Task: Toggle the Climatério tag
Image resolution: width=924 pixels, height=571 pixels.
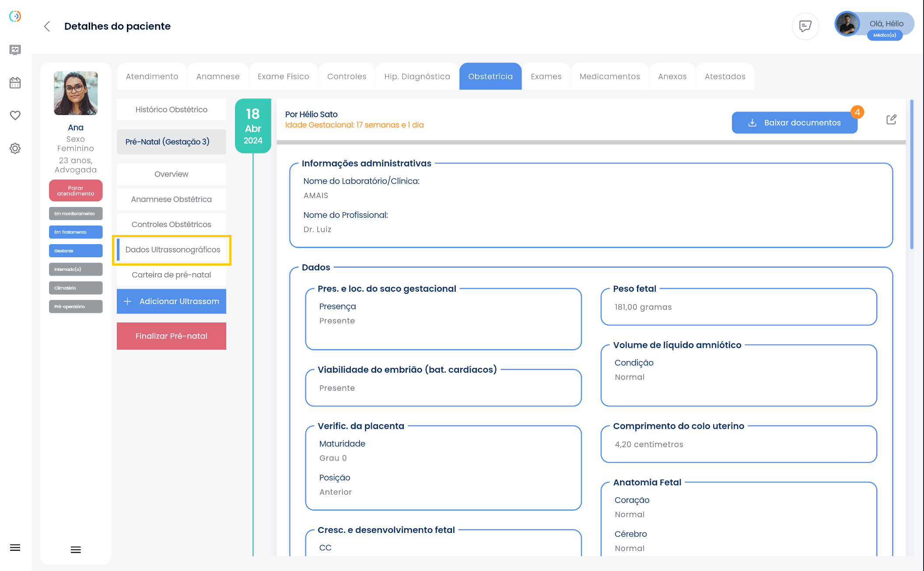Action: click(76, 288)
